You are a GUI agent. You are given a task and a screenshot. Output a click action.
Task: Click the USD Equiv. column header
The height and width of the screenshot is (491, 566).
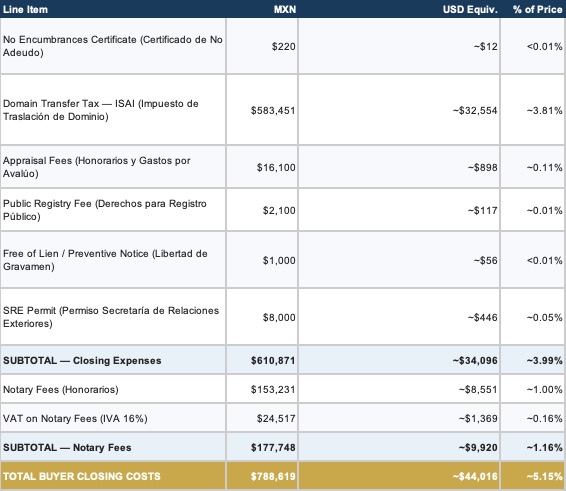tap(470, 9)
